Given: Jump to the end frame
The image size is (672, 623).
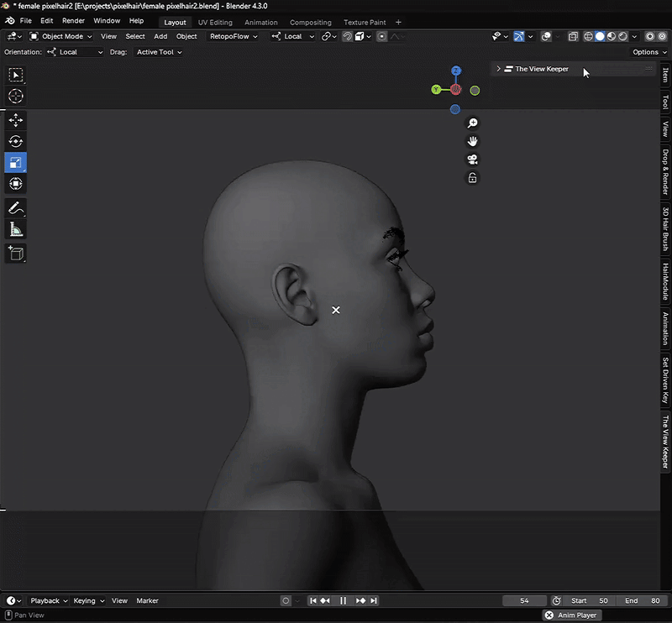Looking at the screenshot, I should [374, 600].
